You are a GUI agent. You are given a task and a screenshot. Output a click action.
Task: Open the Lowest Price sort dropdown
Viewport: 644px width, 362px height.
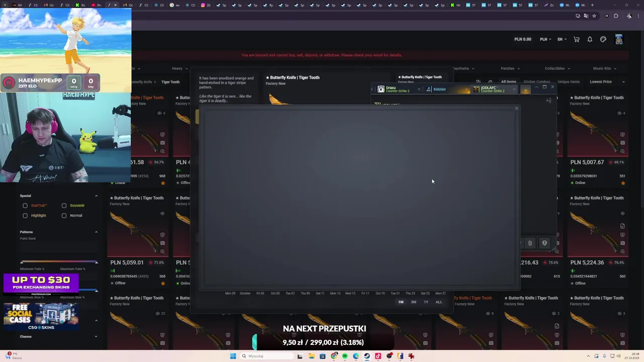tap(607, 81)
